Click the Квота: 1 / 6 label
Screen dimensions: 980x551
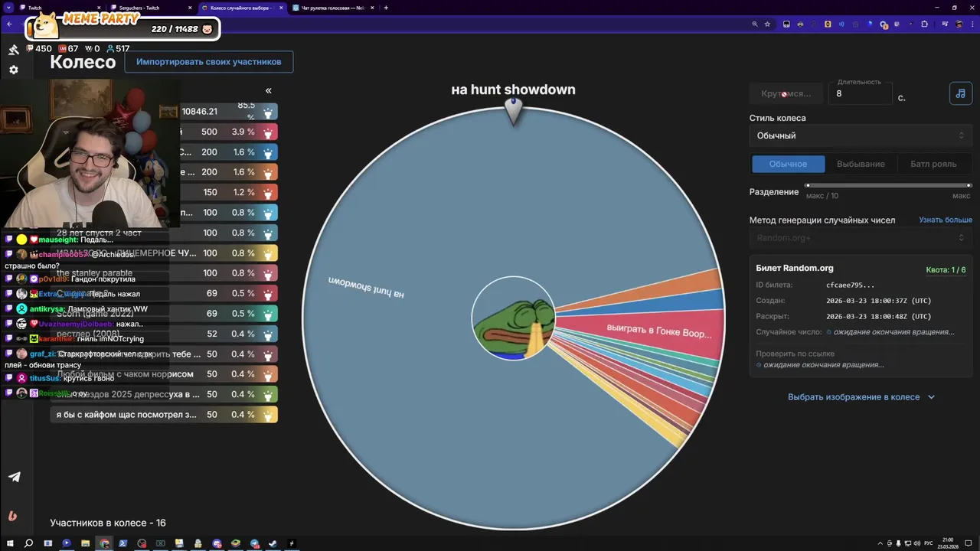(946, 269)
